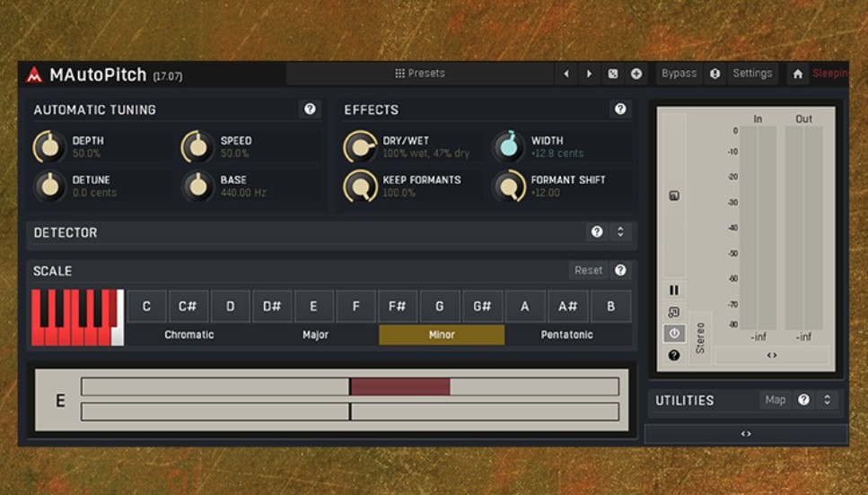Click the meter power button icon

coord(674,333)
